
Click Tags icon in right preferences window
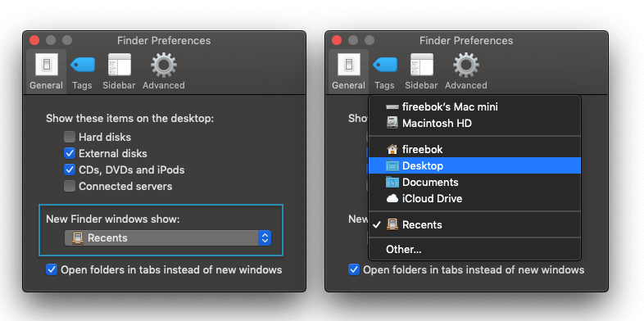click(x=384, y=65)
